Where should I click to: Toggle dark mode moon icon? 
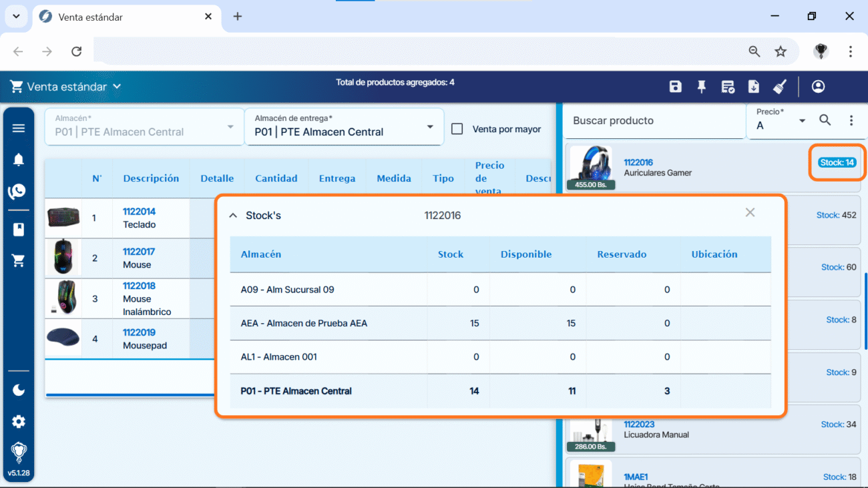(19, 390)
